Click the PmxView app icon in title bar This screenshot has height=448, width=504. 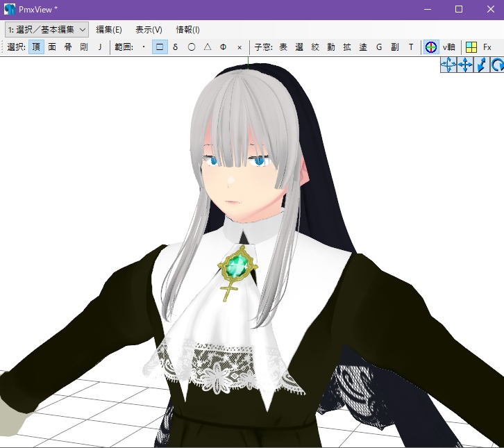point(10,9)
